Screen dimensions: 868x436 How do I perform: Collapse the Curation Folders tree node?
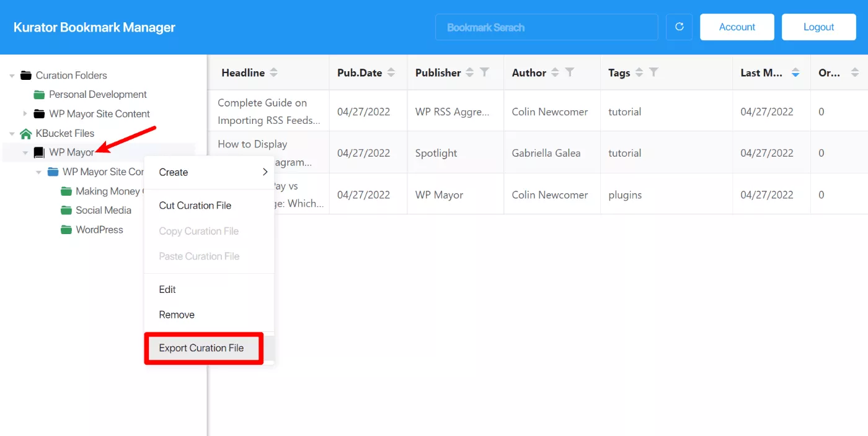[12, 76]
